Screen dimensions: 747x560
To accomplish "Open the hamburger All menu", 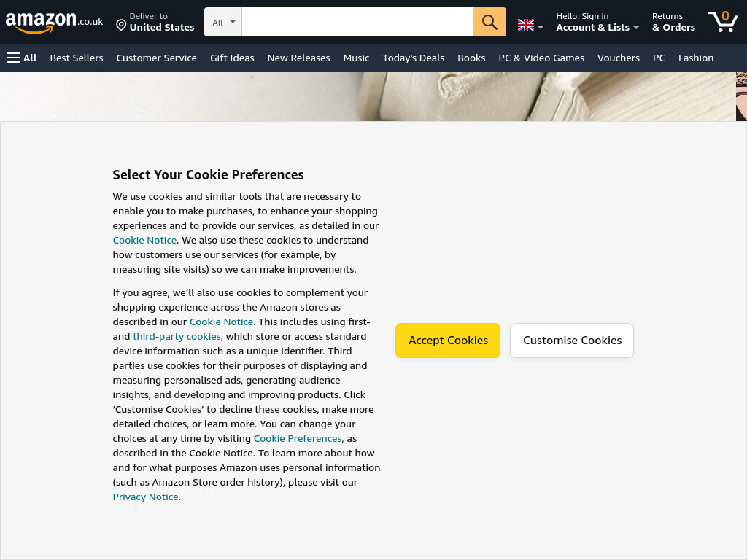I will pos(22,58).
